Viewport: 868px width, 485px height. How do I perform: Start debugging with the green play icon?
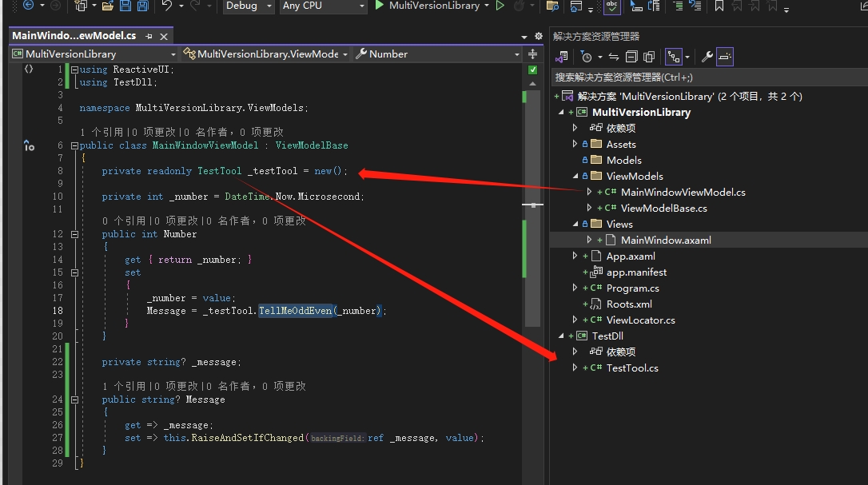[x=379, y=6]
